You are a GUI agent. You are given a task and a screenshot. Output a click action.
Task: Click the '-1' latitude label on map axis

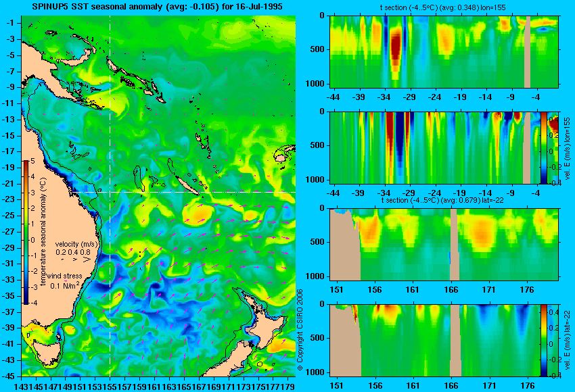click(x=10, y=23)
